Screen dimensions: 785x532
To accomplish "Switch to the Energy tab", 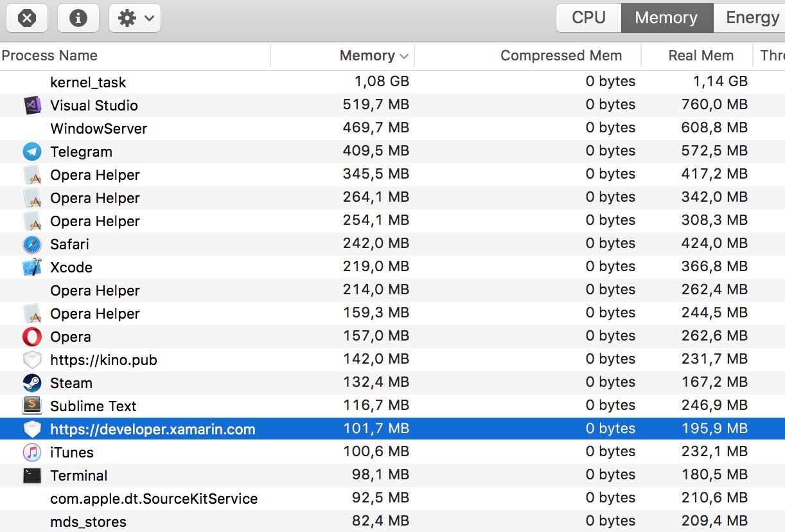I will coord(752,18).
